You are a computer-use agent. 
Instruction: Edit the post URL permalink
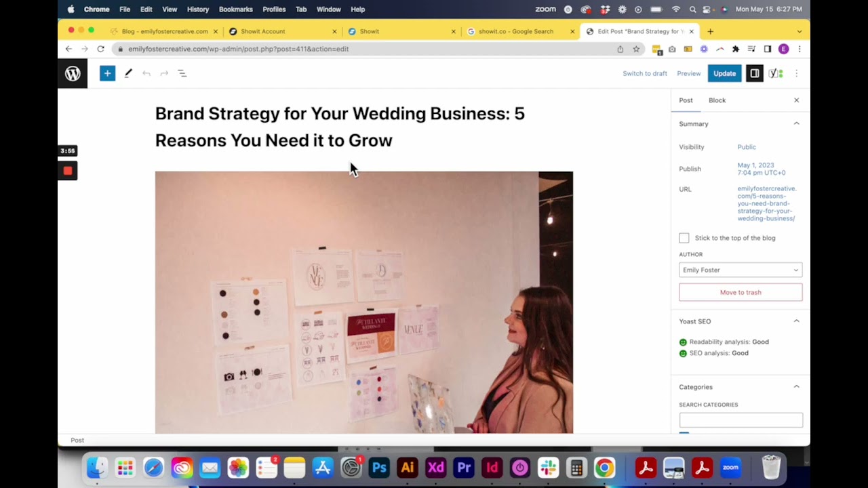[x=767, y=203]
